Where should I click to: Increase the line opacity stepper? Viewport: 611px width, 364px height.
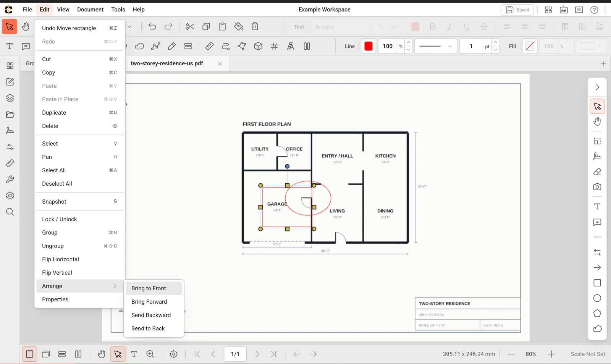[x=409, y=43]
